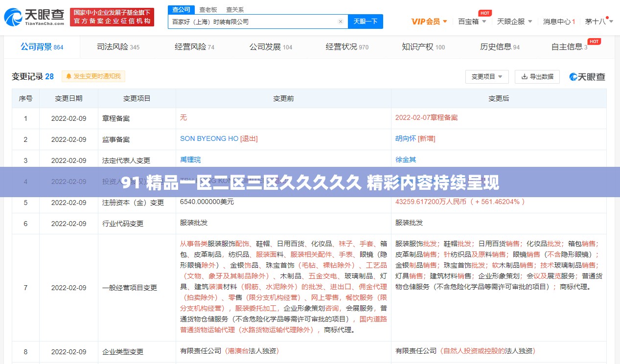This screenshot has height=364, width=620.
Task: Expand the VIP会员 dropdown
Action: (x=429, y=22)
